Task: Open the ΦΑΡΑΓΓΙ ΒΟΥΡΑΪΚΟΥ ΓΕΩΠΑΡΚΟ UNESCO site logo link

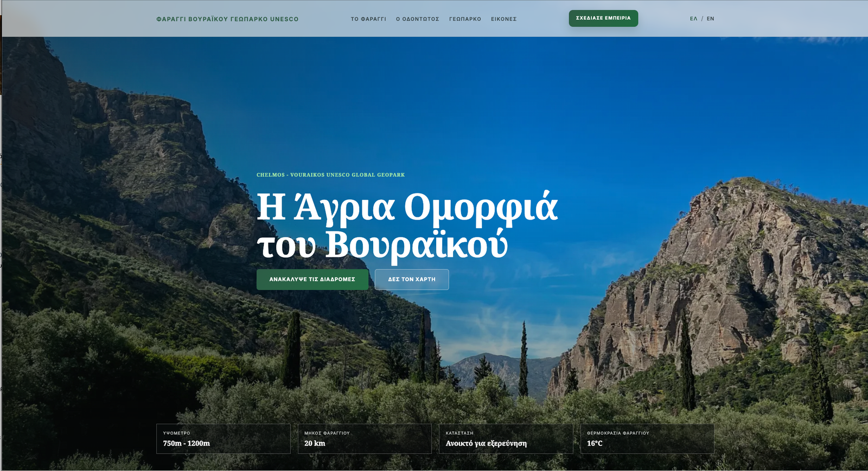Action: 227,19
